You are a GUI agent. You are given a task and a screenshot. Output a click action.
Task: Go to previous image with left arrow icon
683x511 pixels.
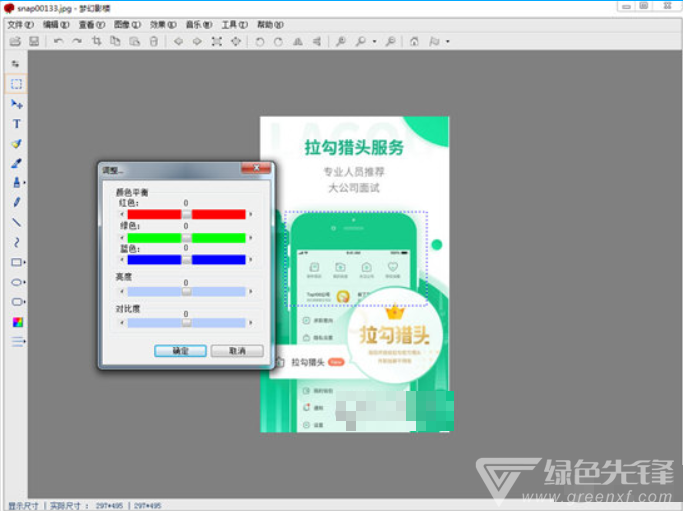[178, 41]
